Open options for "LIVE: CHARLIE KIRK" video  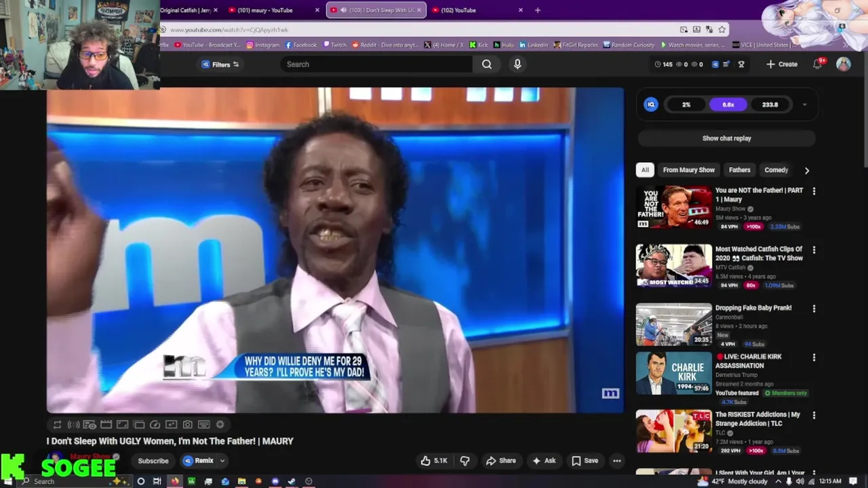(x=814, y=357)
